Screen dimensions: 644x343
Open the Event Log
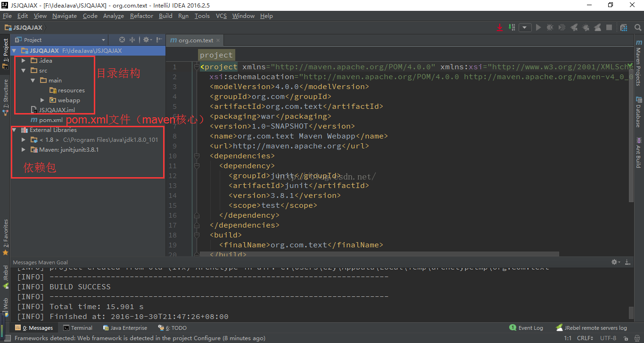pyautogui.click(x=526, y=328)
